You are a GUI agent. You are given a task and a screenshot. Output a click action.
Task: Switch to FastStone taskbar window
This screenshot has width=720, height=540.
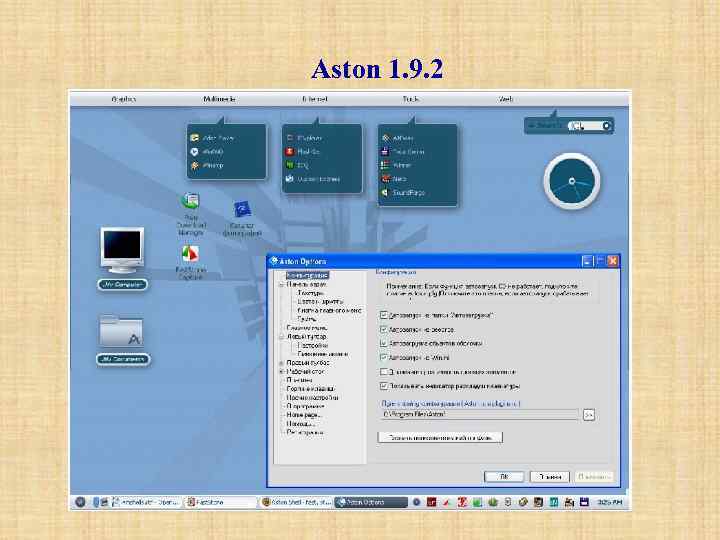(220, 502)
